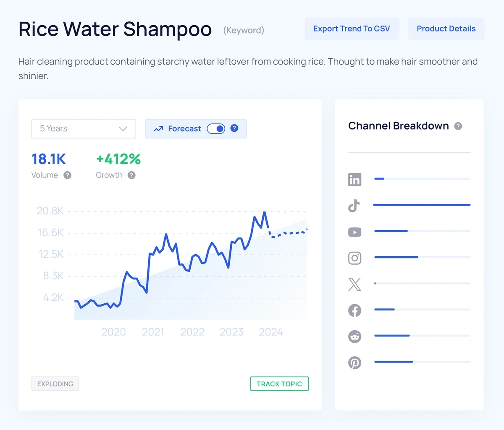The image size is (504, 430).
Task: Click the Channel Breakdown heading
Action: (399, 126)
